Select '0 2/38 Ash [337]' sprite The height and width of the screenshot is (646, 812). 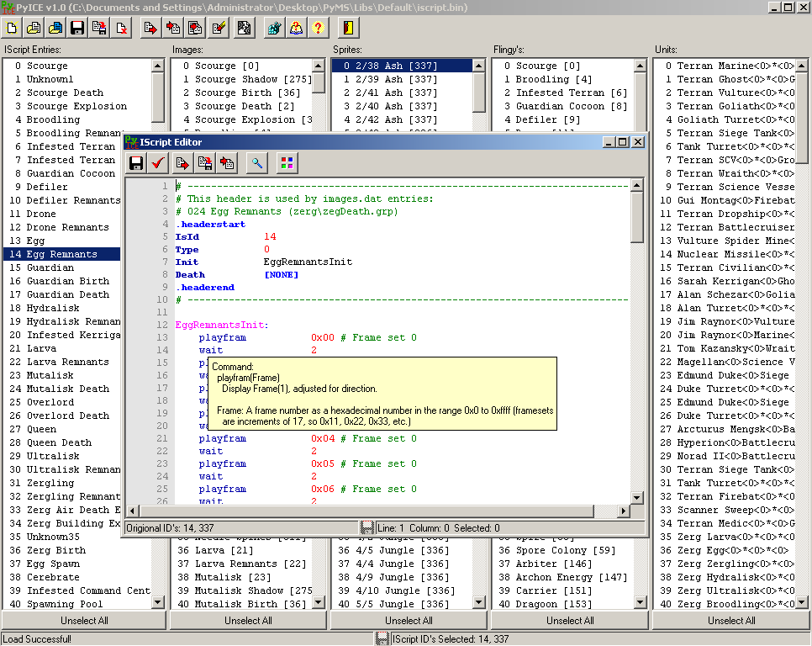click(402, 66)
